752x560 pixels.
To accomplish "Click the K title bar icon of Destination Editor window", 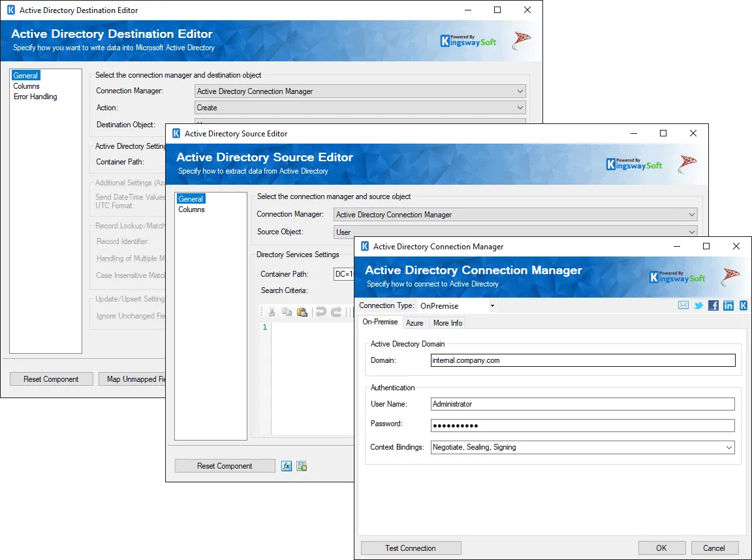I will point(10,10).
